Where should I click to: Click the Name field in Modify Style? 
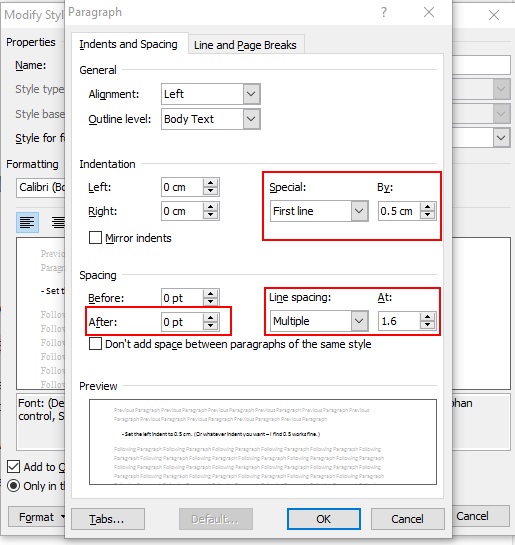[x=481, y=65]
